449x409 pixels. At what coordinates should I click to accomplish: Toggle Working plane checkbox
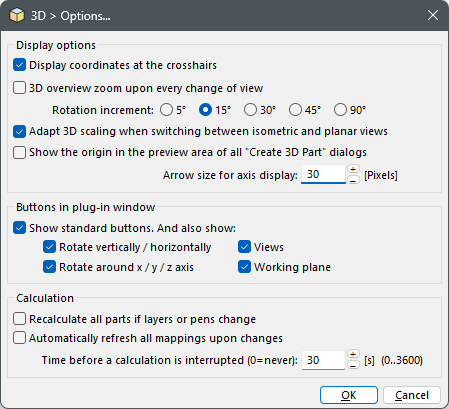244,267
